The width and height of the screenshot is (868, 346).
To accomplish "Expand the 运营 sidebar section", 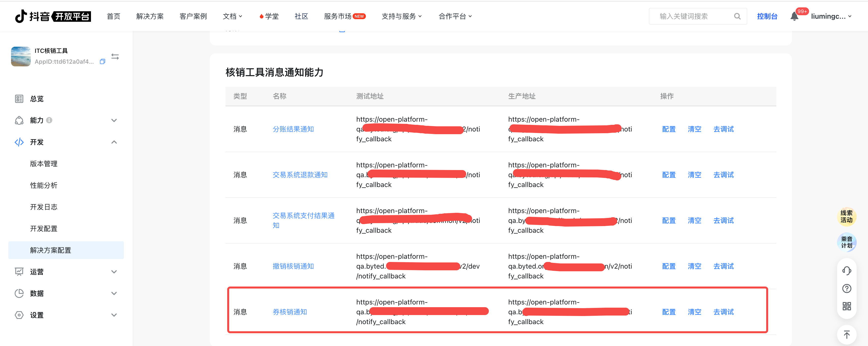I will click(x=114, y=272).
